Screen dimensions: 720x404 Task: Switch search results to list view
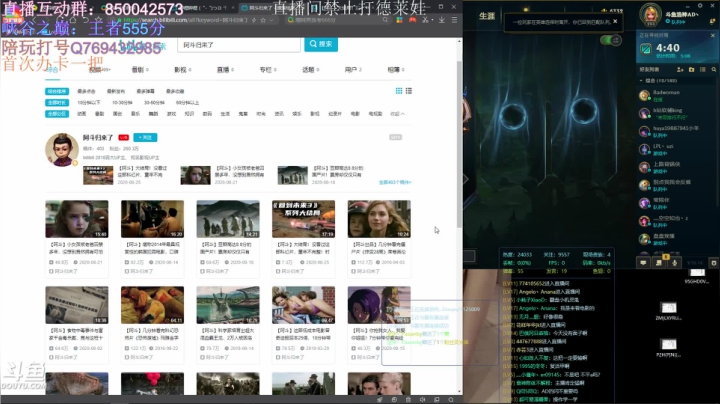point(409,91)
